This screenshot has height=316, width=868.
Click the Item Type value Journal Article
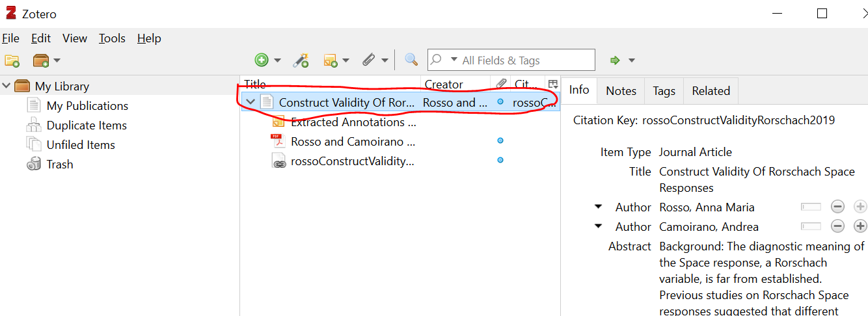pos(696,152)
